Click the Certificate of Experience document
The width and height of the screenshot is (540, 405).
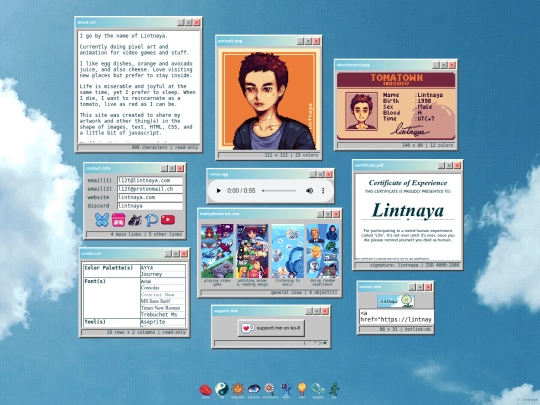click(408, 217)
